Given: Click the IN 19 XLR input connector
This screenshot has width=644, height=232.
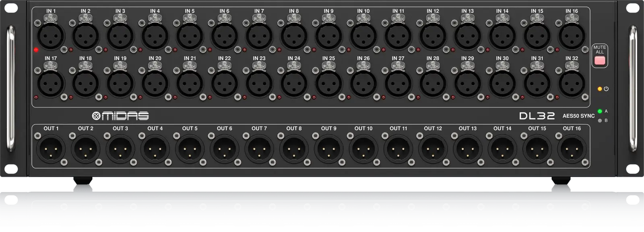Looking at the screenshot, I should (120, 83).
